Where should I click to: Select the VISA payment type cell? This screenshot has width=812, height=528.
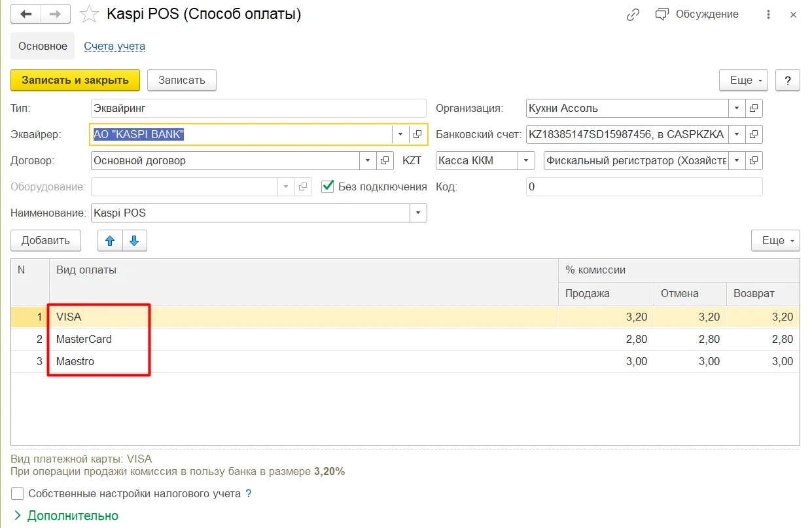304,317
